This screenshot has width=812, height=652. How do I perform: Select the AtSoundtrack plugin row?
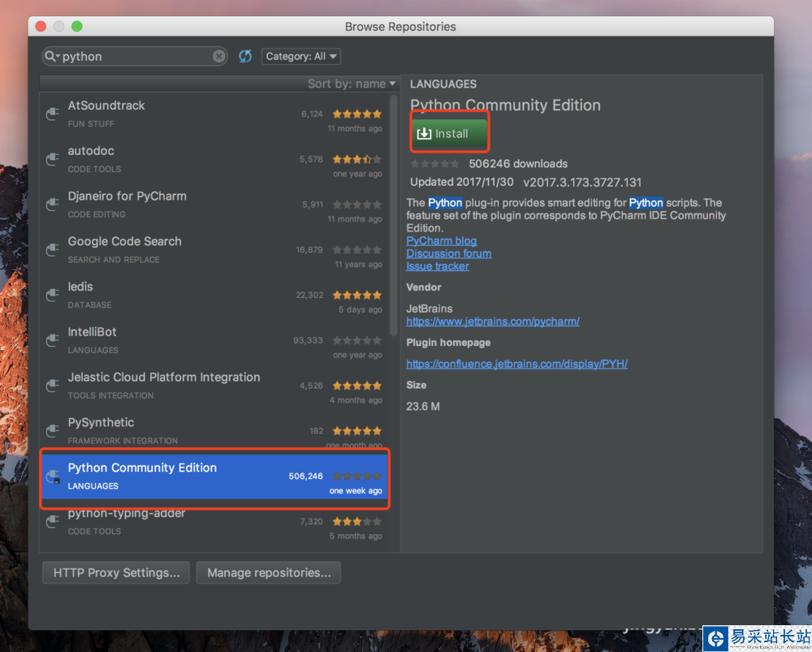[x=214, y=114]
